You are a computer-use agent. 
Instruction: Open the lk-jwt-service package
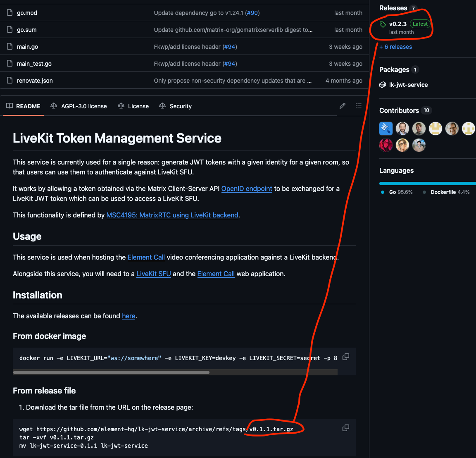pos(408,85)
